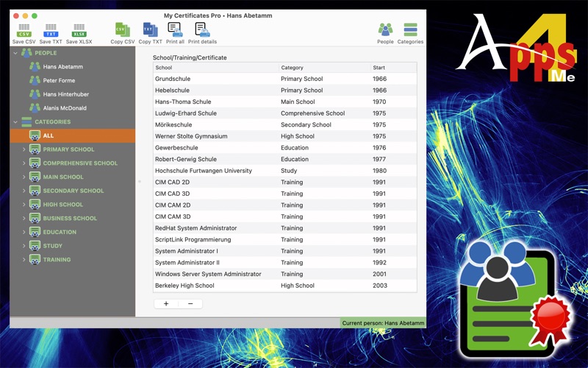Click the Education category icon
Image resolution: width=588 pixels, height=368 pixels.
(x=35, y=232)
